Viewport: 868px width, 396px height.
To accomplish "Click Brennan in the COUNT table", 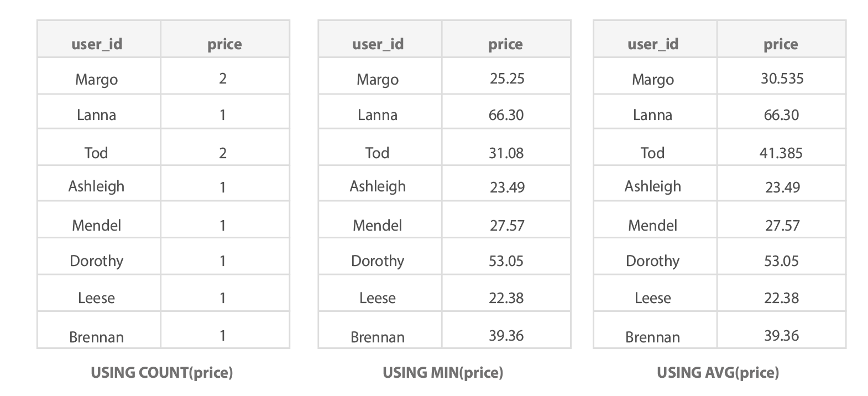I will pos(97,337).
